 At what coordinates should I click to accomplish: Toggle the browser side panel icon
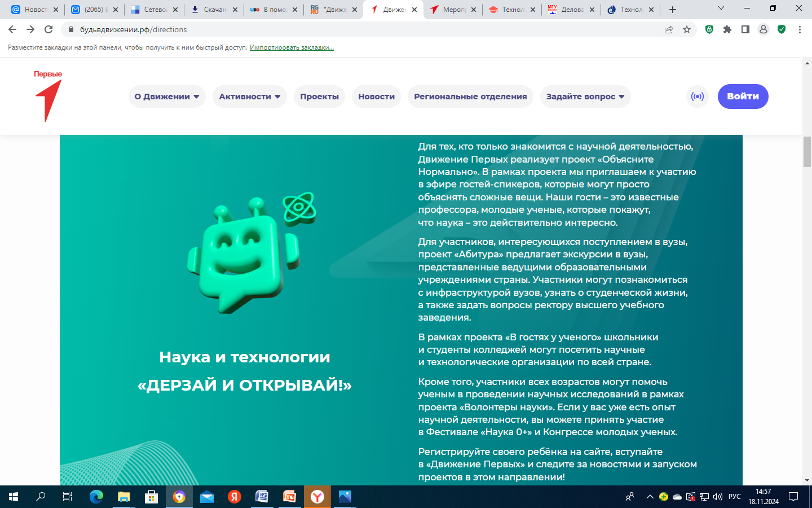pos(745,29)
